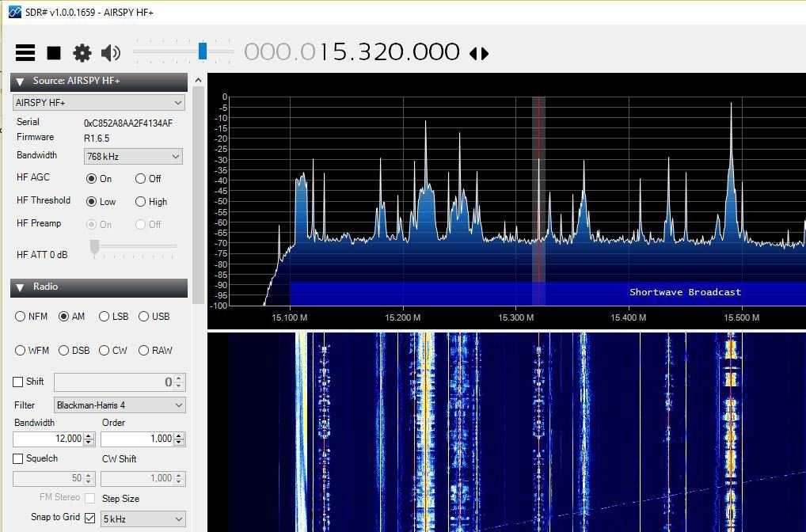Click the Serial number 0xC852A8AA2F4134AF
This screenshot has width=806, height=532.
(128, 123)
